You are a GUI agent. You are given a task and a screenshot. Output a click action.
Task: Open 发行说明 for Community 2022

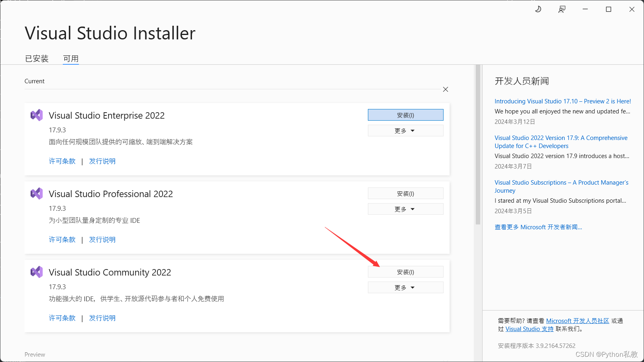click(x=102, y=318)
